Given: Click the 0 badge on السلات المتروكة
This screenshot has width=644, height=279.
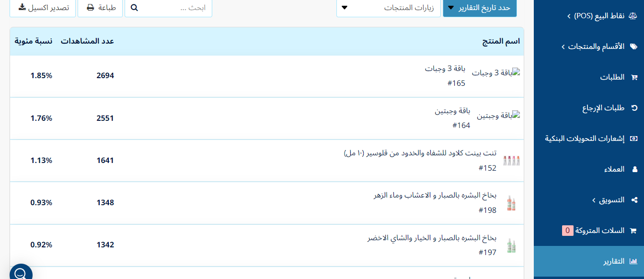Looking at the screenshot, I should (568, 231).
